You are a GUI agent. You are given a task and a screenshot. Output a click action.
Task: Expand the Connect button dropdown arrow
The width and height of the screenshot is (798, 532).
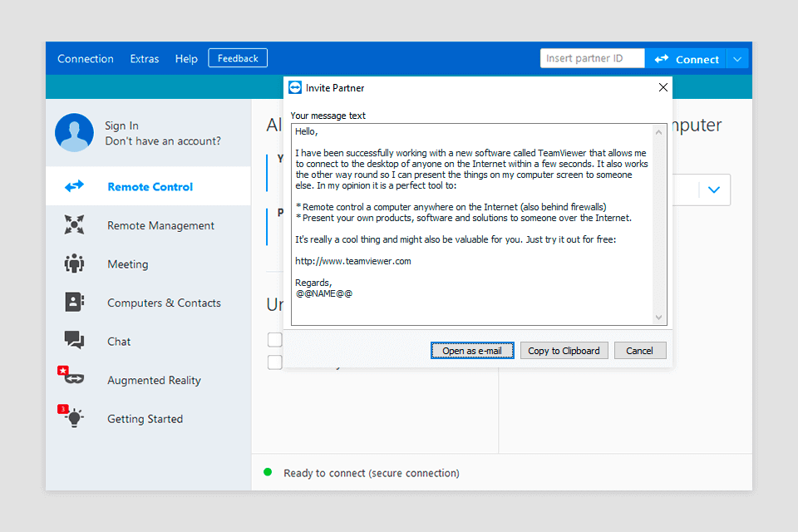coord(737,59)
